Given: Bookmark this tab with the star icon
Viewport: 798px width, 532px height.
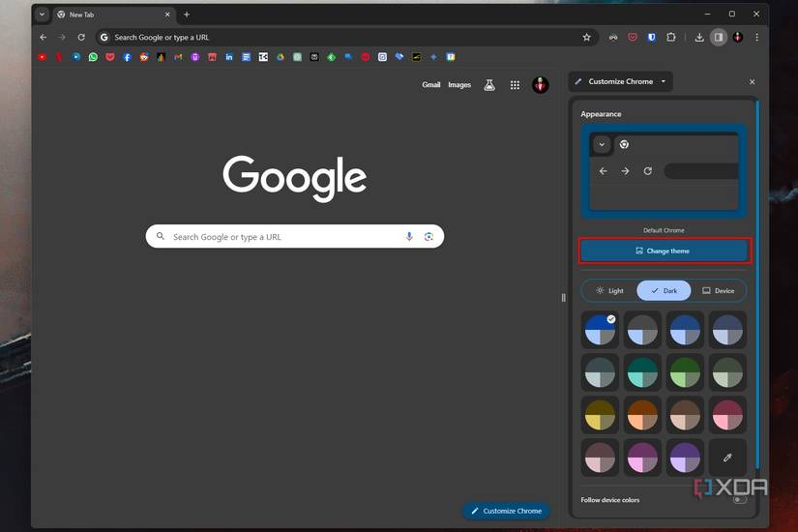Looking at the screenshot, I should coord(586,38).
